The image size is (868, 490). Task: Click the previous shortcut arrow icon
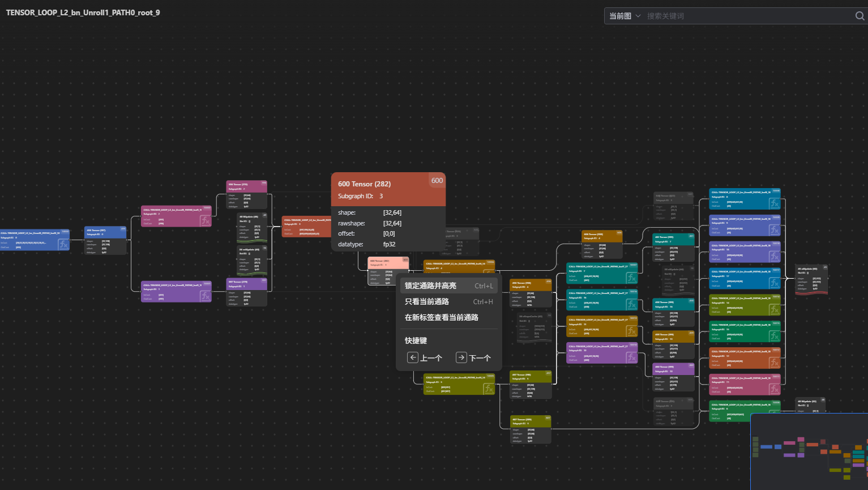(x=413, y=357)
